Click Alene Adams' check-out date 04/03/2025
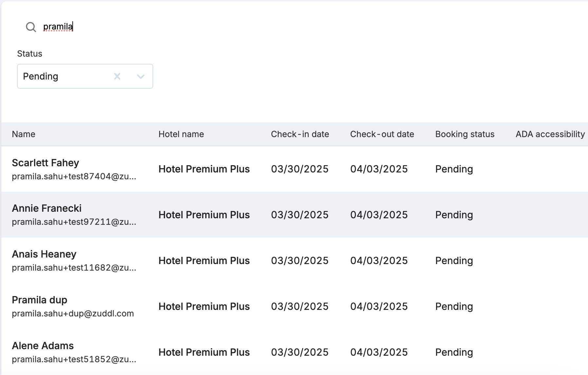 pos(379,352)
